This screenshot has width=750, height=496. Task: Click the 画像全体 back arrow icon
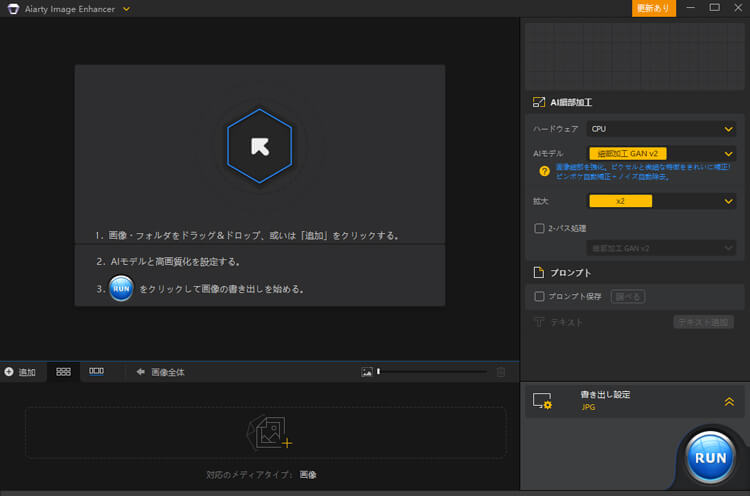(x=141, y=372)
